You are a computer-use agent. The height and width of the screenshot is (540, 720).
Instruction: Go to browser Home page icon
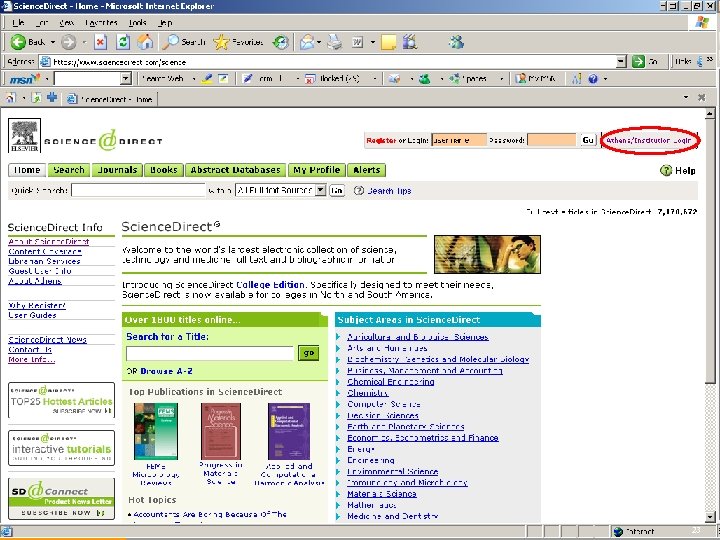(145, 42)
